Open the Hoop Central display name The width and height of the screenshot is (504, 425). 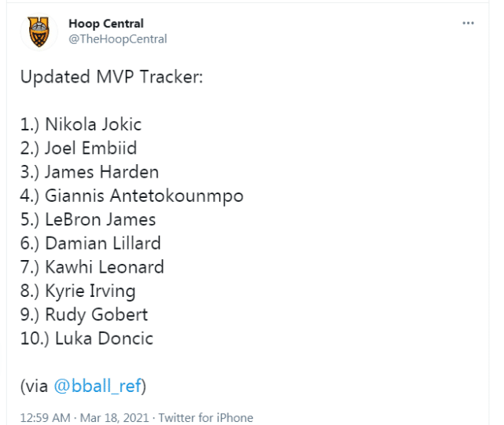point(106,24)
